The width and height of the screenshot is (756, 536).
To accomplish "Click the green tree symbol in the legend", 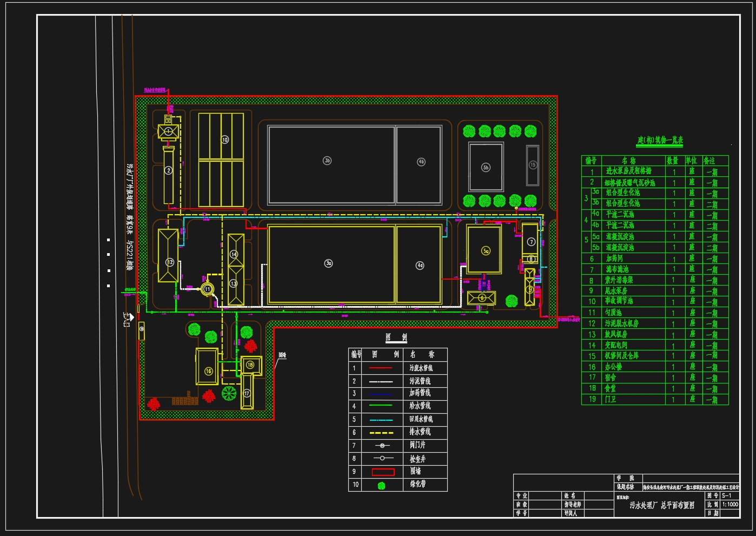I will point(381,486).
